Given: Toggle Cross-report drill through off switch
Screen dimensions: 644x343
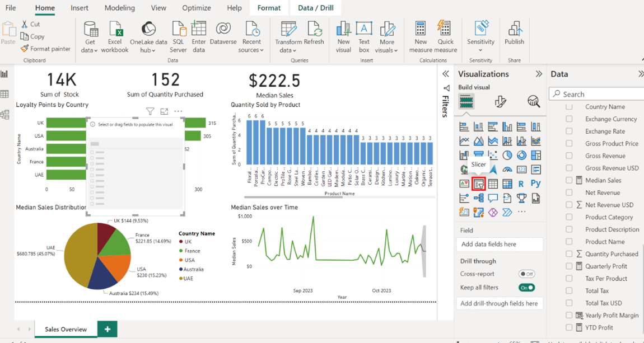Looking at the screenshot, I should pyautogui.click(x=526, y=274).
